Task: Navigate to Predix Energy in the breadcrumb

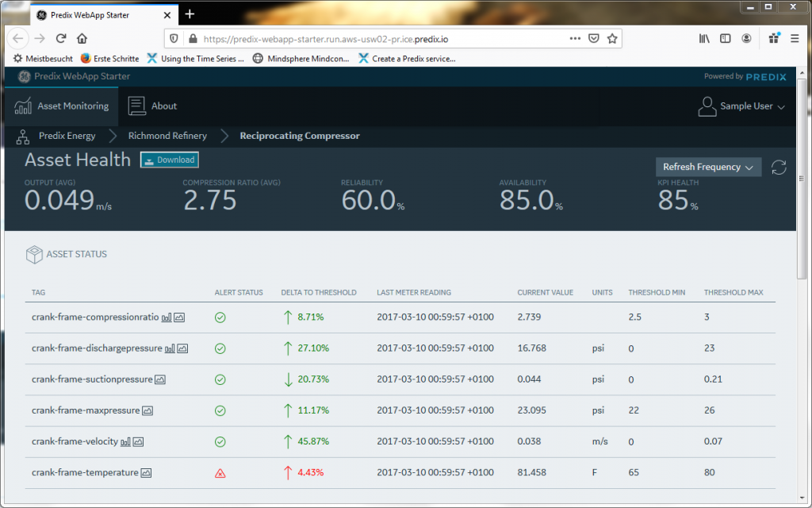Action: pyautogui.click(x=67, y=136)
